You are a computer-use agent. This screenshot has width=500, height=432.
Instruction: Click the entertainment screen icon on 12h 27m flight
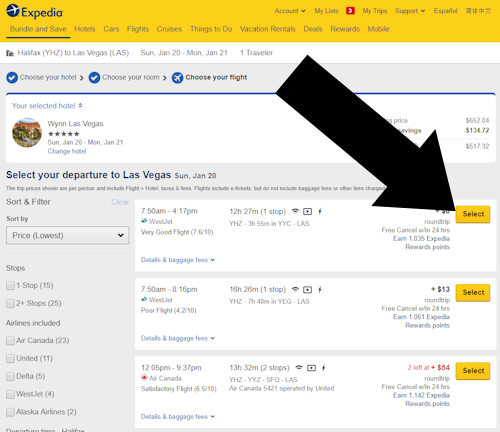(x=308, y=212)
